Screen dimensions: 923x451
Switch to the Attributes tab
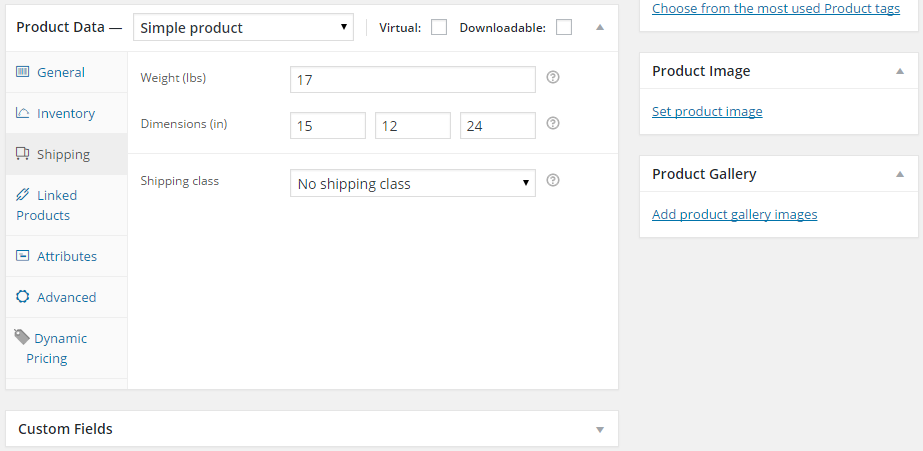click(67, 256)
